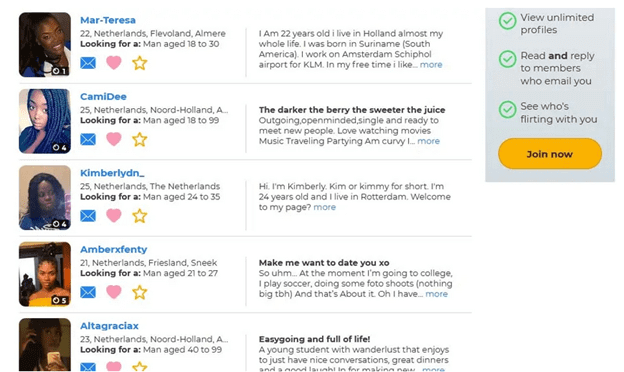
Task: Like Kimberlydn_ with the heart icon
Action: tap(114, 215)
